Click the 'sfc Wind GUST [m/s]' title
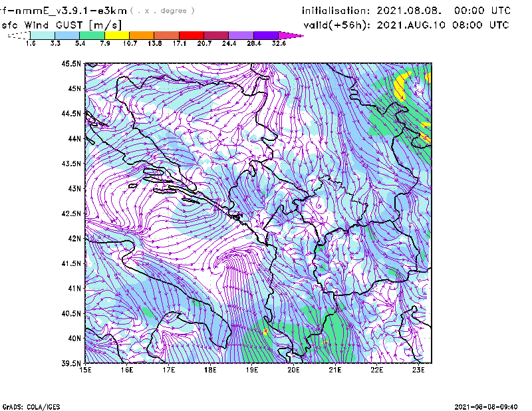 62,25
